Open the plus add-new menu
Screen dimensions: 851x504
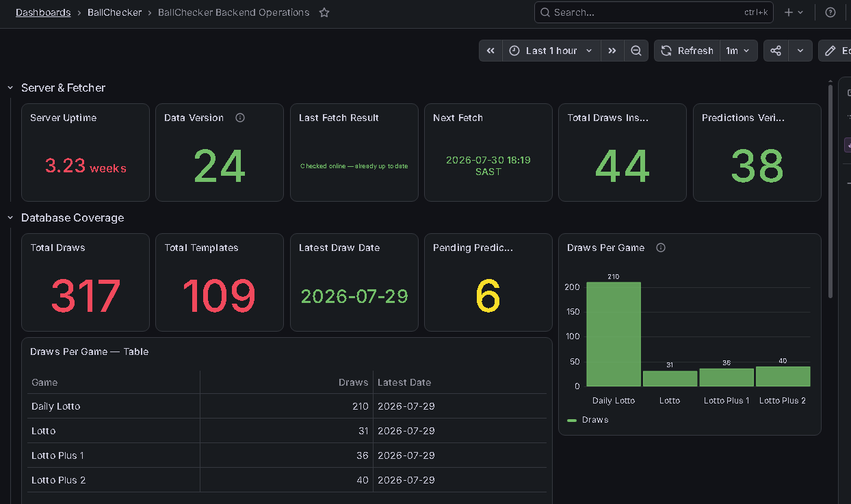click(794, 12)
